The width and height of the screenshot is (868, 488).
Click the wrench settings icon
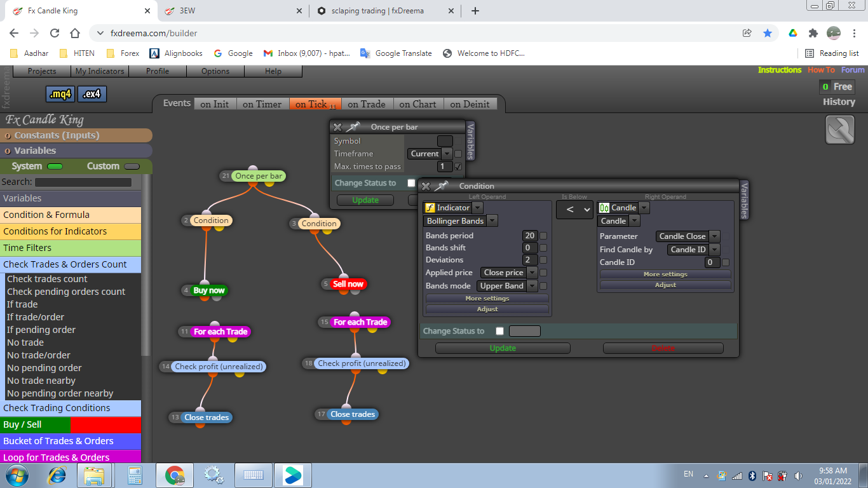tap(839, 130)
